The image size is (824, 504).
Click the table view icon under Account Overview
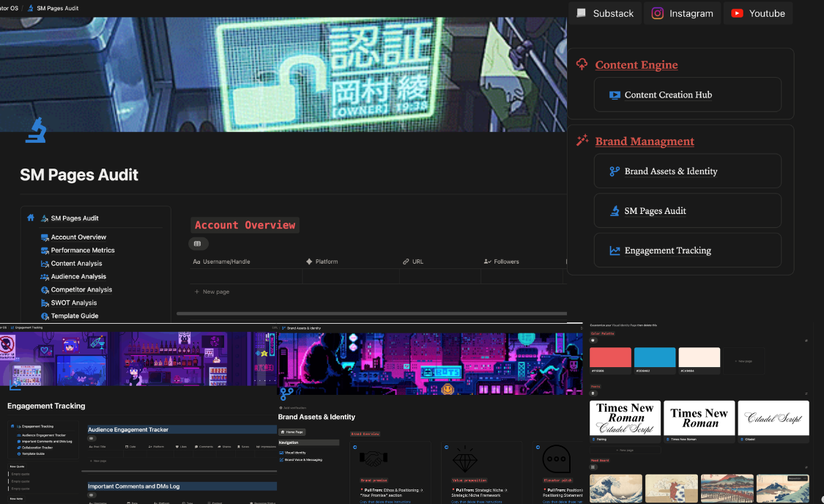pos(197,244)
